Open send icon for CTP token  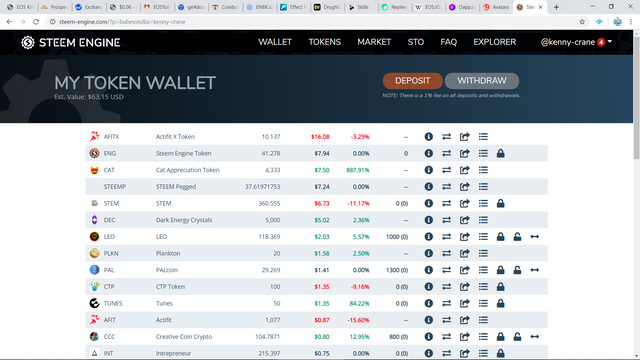[x=464, y=287]
